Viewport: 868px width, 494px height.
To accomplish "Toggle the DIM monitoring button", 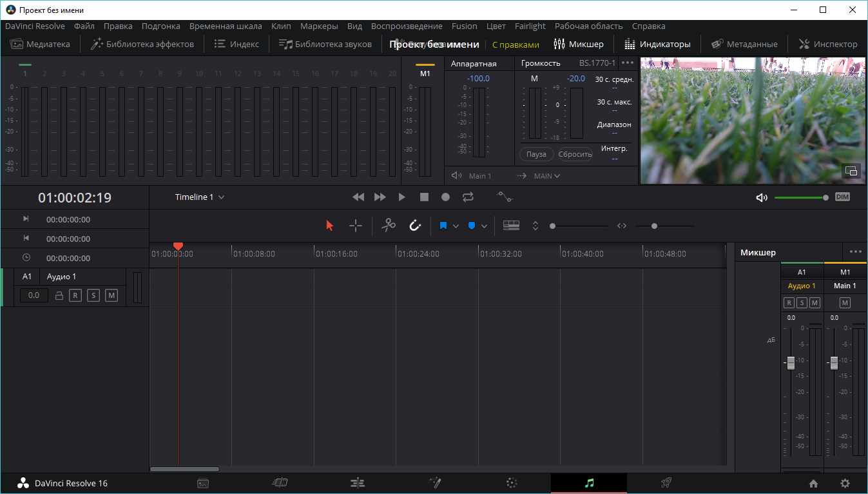I will (842, 197).
